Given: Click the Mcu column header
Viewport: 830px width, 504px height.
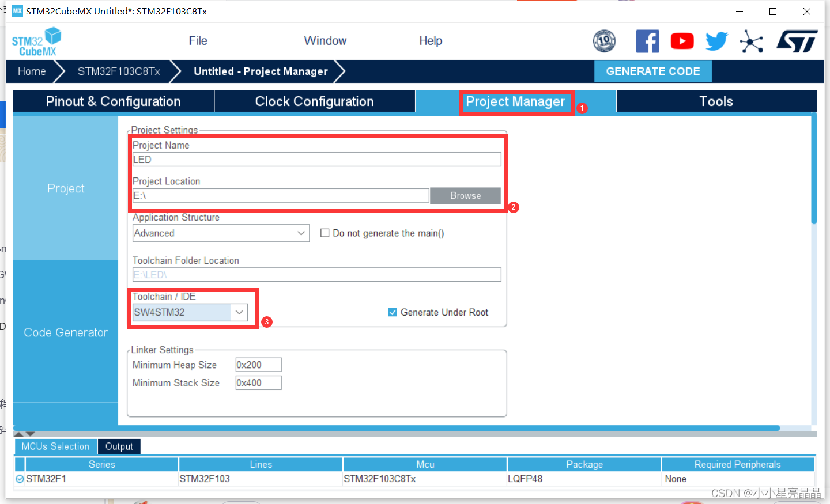Looking at the screenshot, I should tap(425, 464).
